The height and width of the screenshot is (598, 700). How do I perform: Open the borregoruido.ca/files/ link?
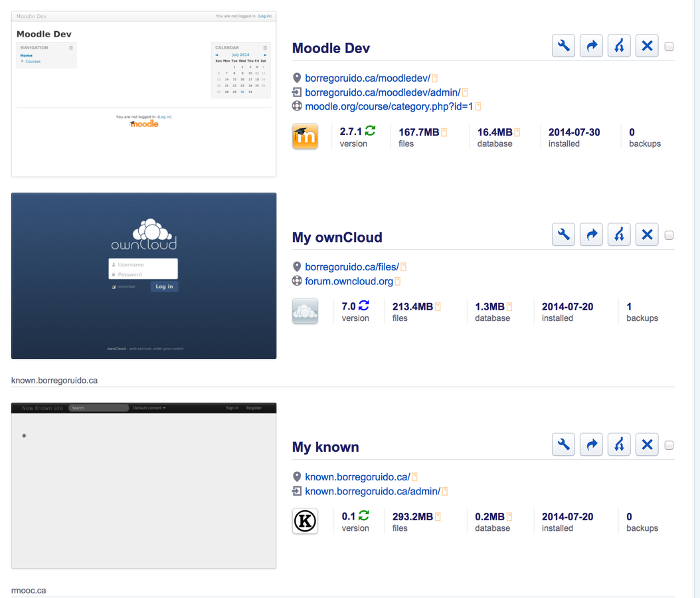coord(352,267)
